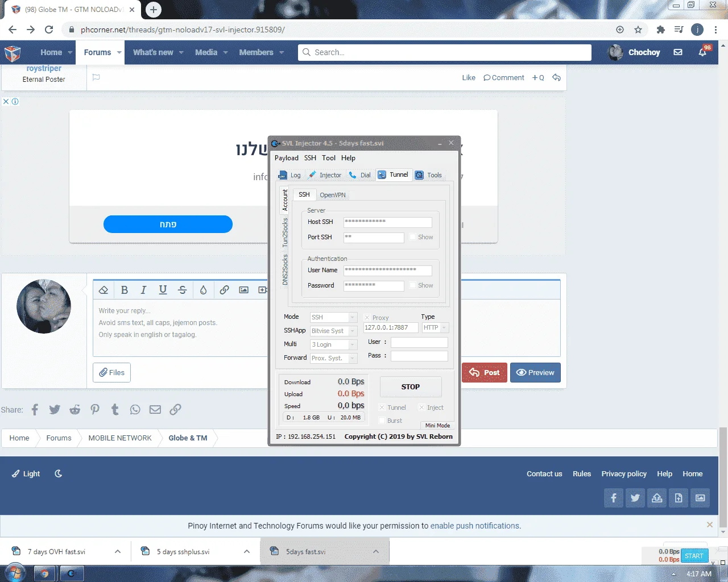Underline text in the reply editor
Viewport: 728px width, 582px height.
pos(163,290)
